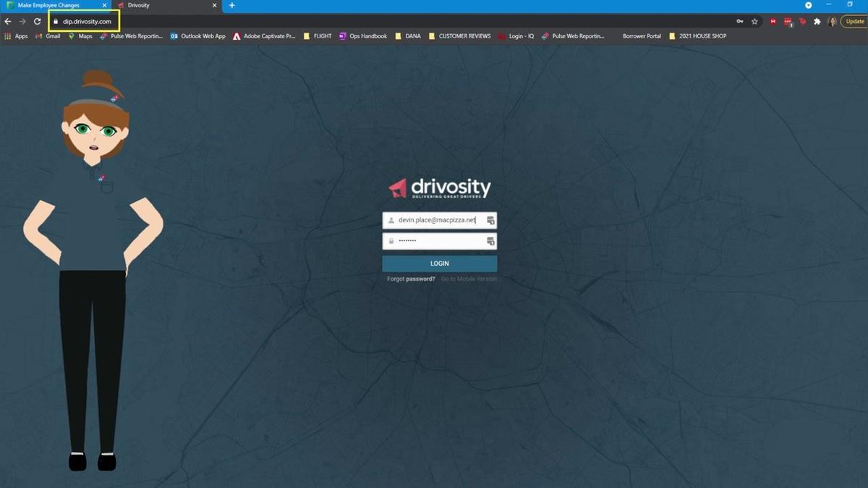Open the FLIGHT bookmark folder

(x=318, y=36)
